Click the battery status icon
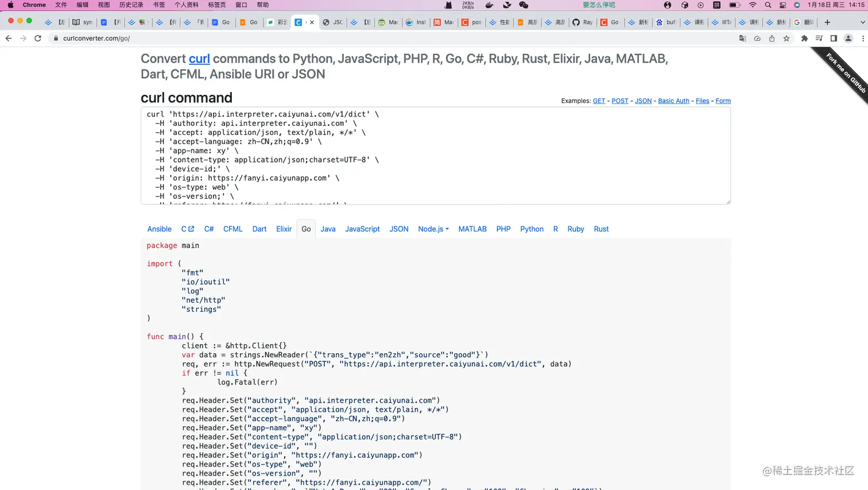Image resolution: width=868 pixels, height=490 pixels. coord(734,5)
